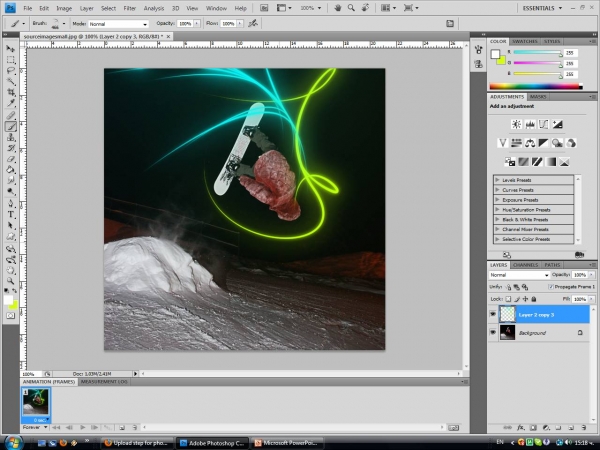
Task: Click the foreground color swatch in toolbox
Action: click(8, 300)
